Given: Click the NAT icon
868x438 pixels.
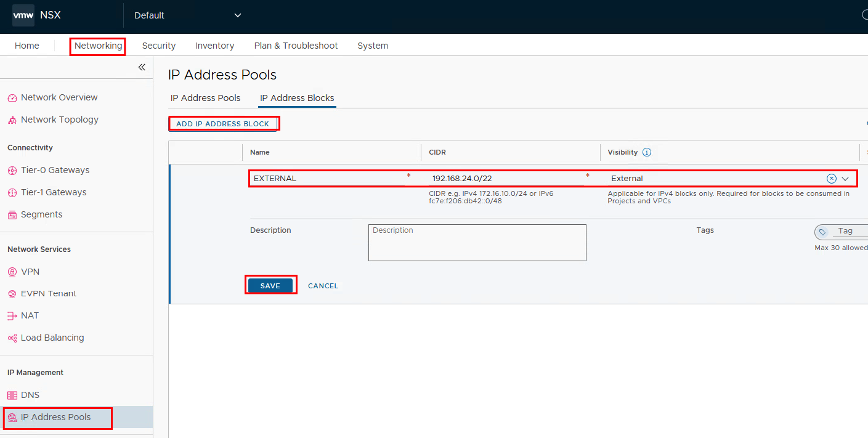Looking at the screenshot, I should point(12,316).
